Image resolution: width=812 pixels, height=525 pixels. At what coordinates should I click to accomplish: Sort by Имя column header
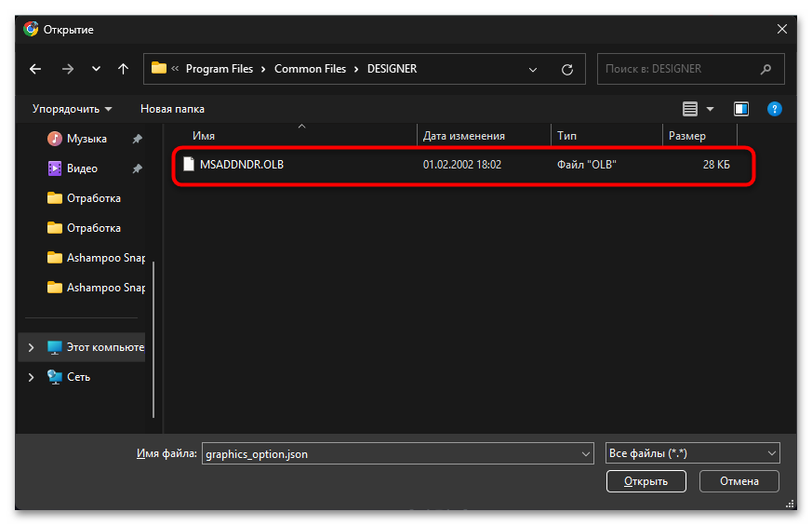pos(204,136)
